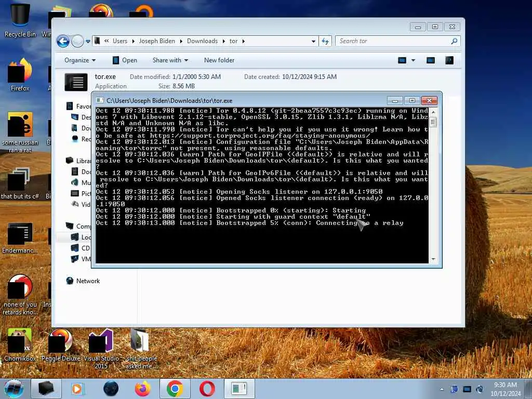Click the network tray icon
Screen dimensions: 532x399
[467, 389]
